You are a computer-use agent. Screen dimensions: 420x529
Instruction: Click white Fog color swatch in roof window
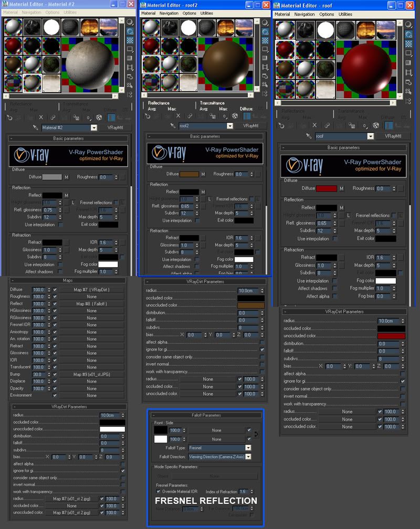385,281
